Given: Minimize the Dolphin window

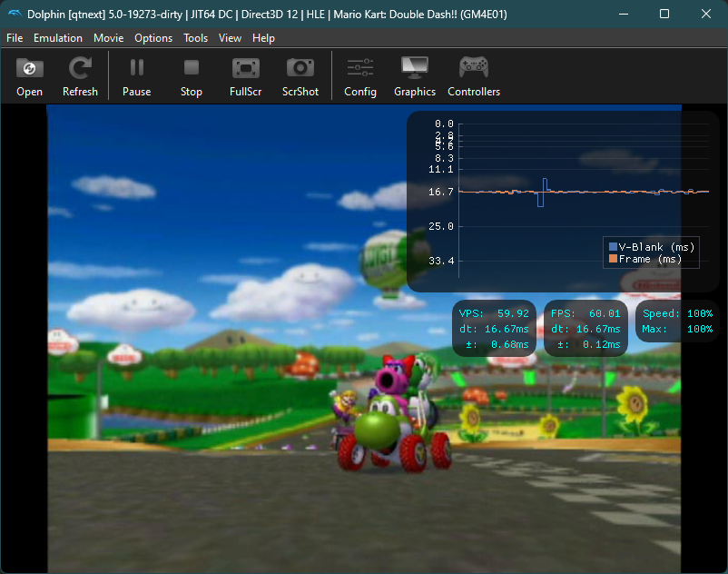Looking at the screenshot, I should 624,14.
